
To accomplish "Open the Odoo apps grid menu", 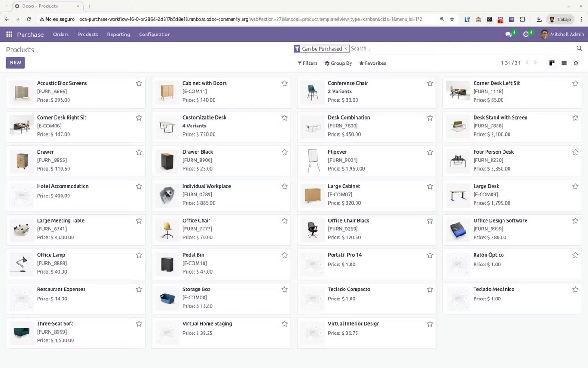I will pos(9,34).
